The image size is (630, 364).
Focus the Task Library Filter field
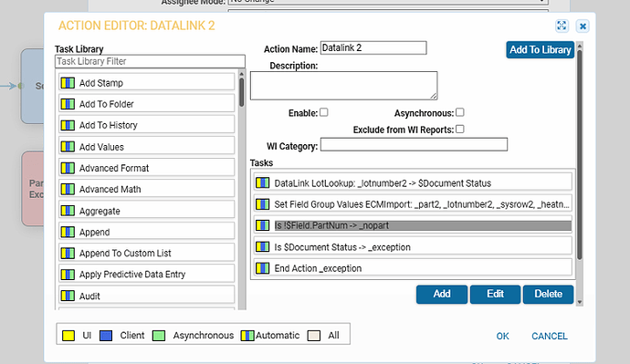(150, 61)
